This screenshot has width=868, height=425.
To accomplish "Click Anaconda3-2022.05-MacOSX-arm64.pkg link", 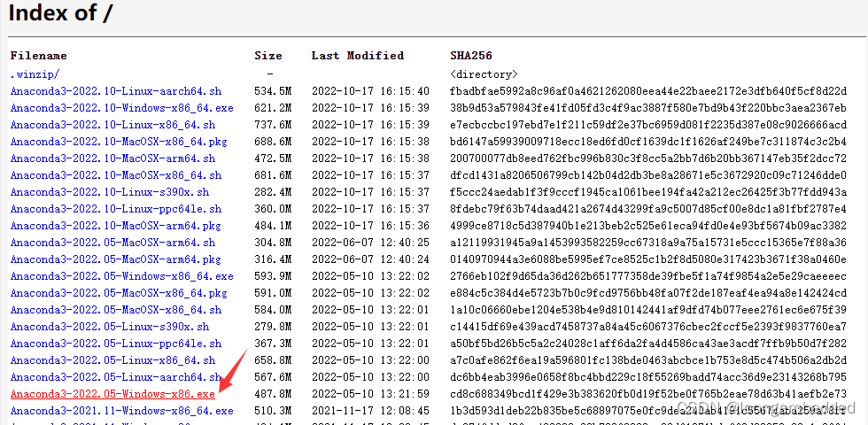I will click(116, 259).
